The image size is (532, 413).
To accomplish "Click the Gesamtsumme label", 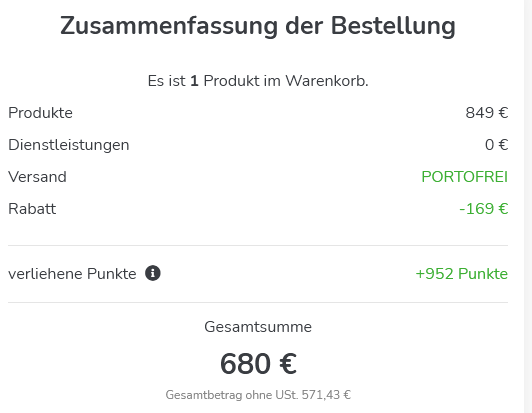I will [258, 327].
